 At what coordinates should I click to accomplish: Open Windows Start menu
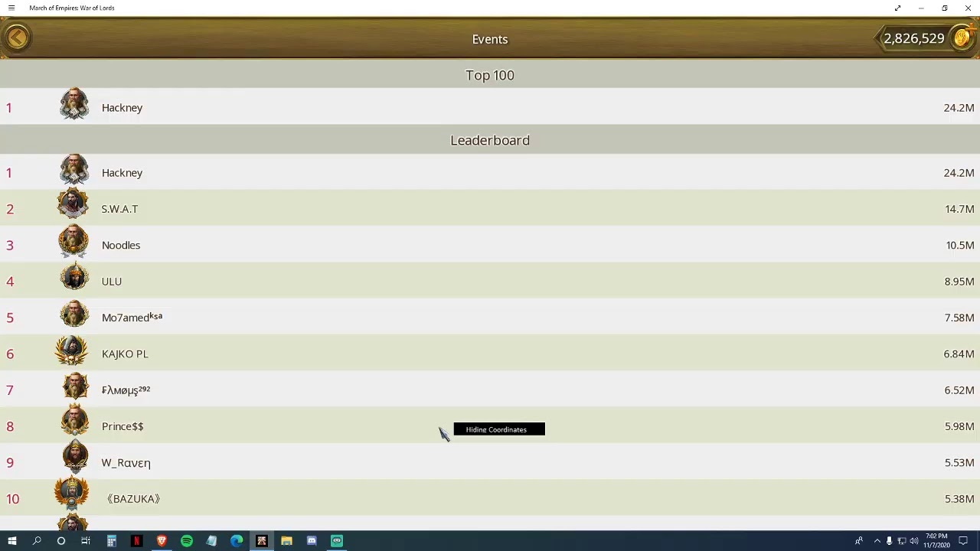click(x=12, y=541)
